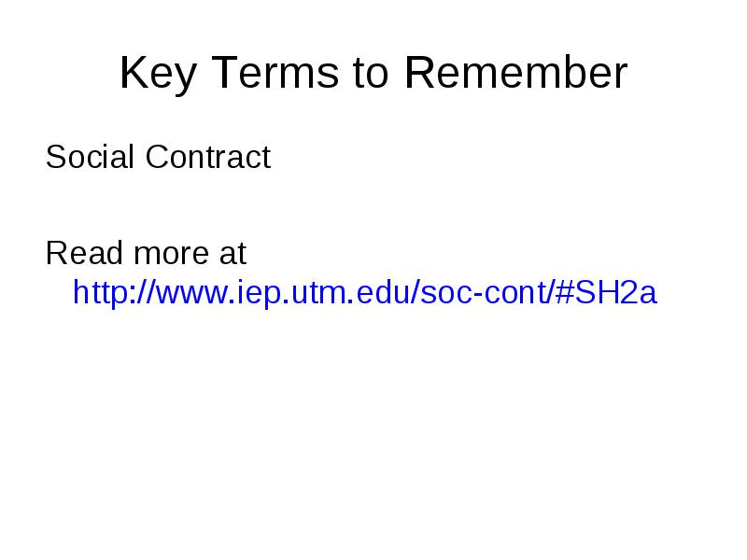
Task: Click the word 'to' in the title
Action: (371, 74)
